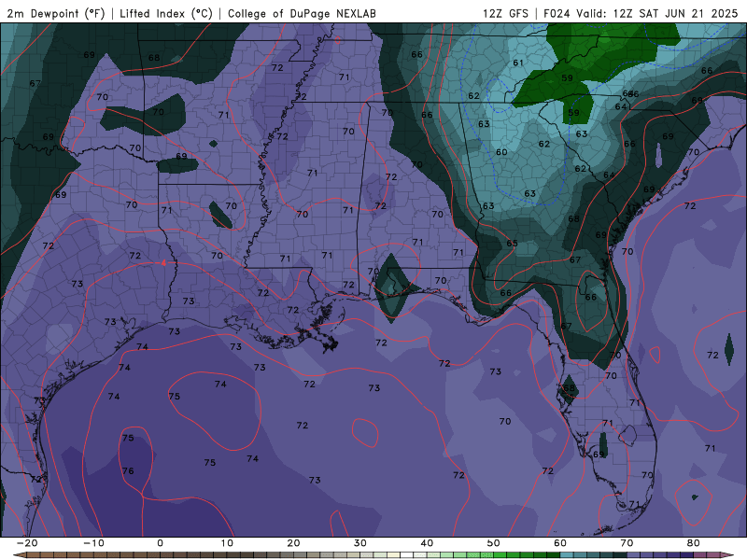Click the 76 dewpoint value over the Gulf
The height and width of the screenshot is (560, 747).
[128, 471]
